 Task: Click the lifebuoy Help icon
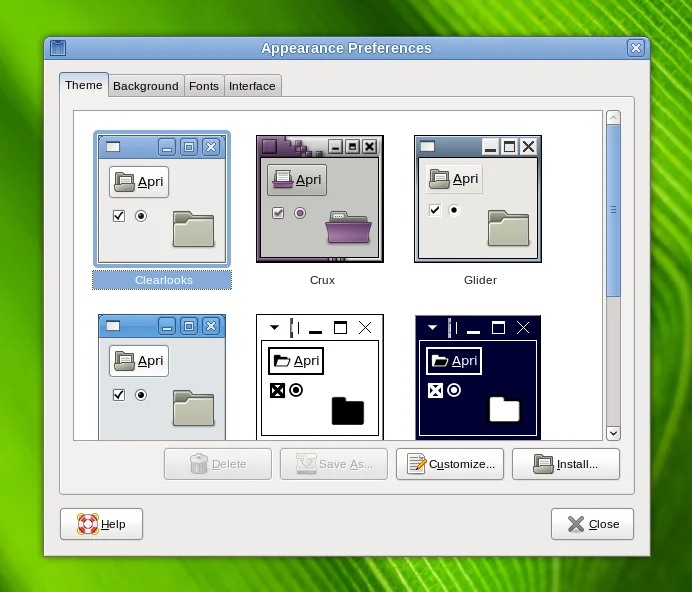(x=88, y=524)
